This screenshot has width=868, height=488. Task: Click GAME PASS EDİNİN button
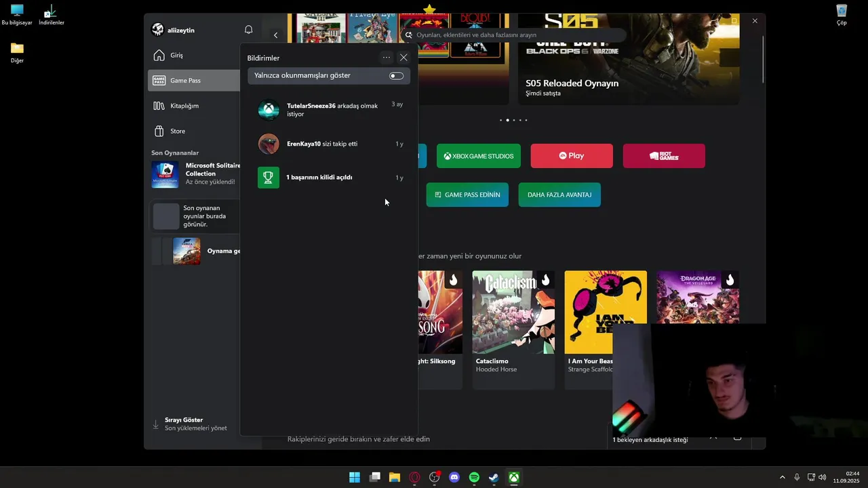pyautogui.click(x=467, y=195)
